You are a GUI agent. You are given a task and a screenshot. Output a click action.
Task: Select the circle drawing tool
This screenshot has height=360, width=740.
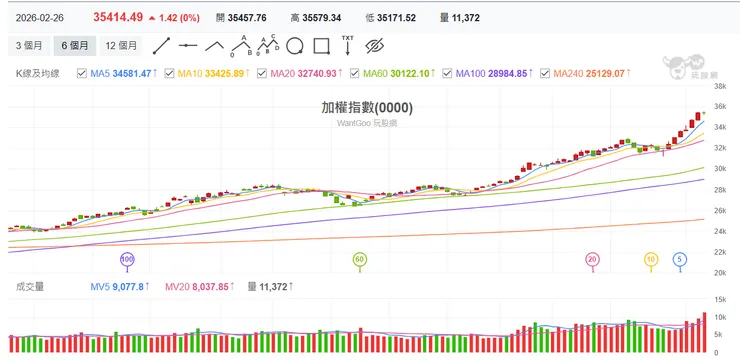point(294,46)
